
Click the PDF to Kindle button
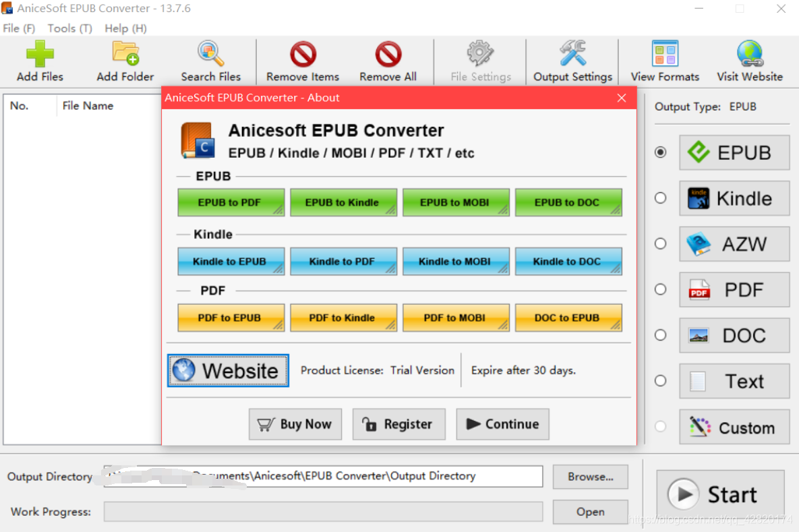(x=343, y=318)
